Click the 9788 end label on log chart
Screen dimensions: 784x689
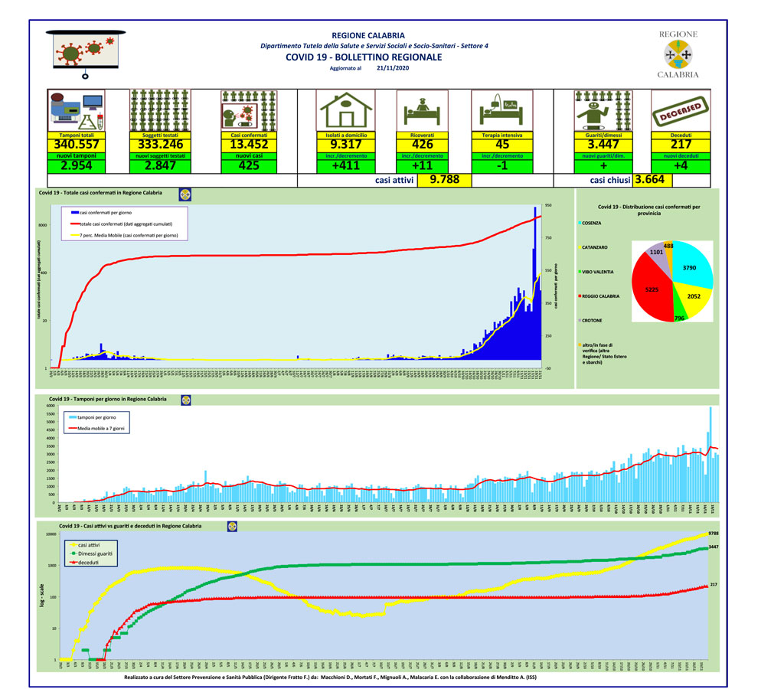click(714, 534)
